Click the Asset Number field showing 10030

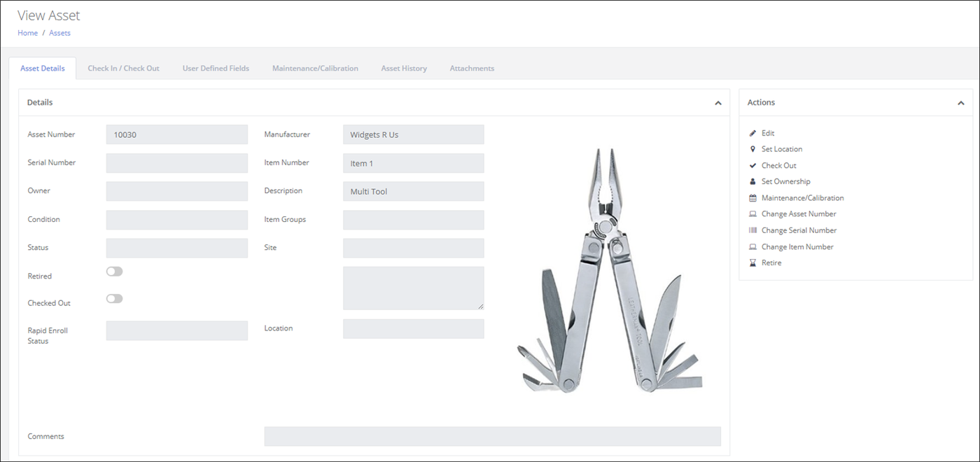(177, 134)
